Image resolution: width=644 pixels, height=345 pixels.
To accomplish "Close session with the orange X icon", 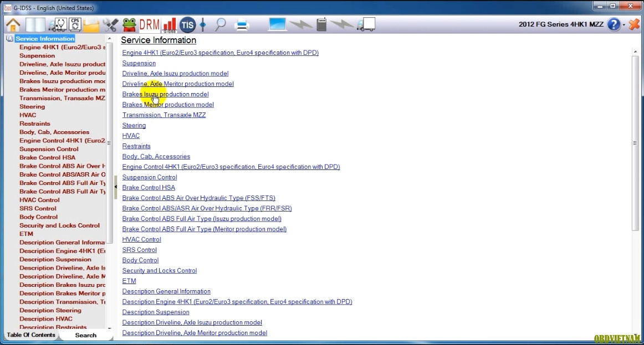I will (634, 24).
